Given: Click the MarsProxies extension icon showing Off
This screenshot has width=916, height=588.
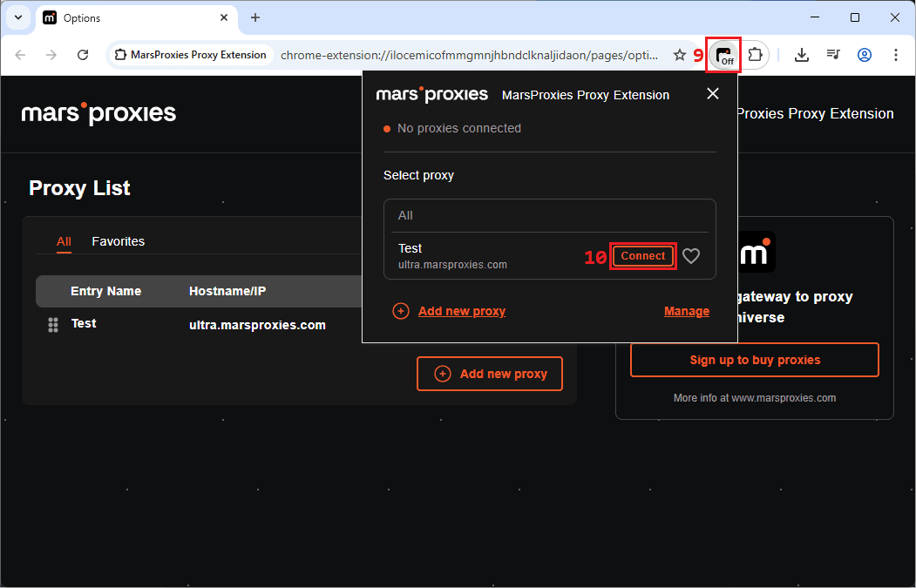Looking at the screenshot, I should pyautogui.click(x=723, y=55).
